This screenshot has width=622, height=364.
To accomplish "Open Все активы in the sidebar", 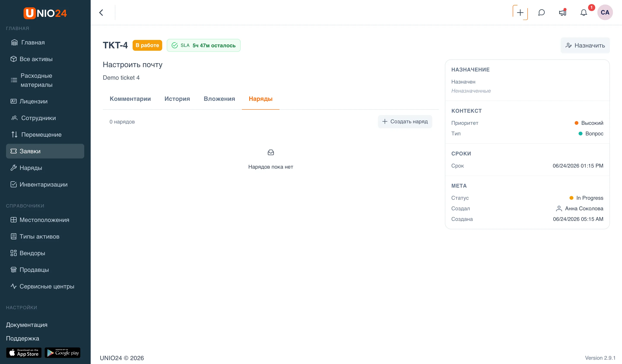I will coord(45,59).
